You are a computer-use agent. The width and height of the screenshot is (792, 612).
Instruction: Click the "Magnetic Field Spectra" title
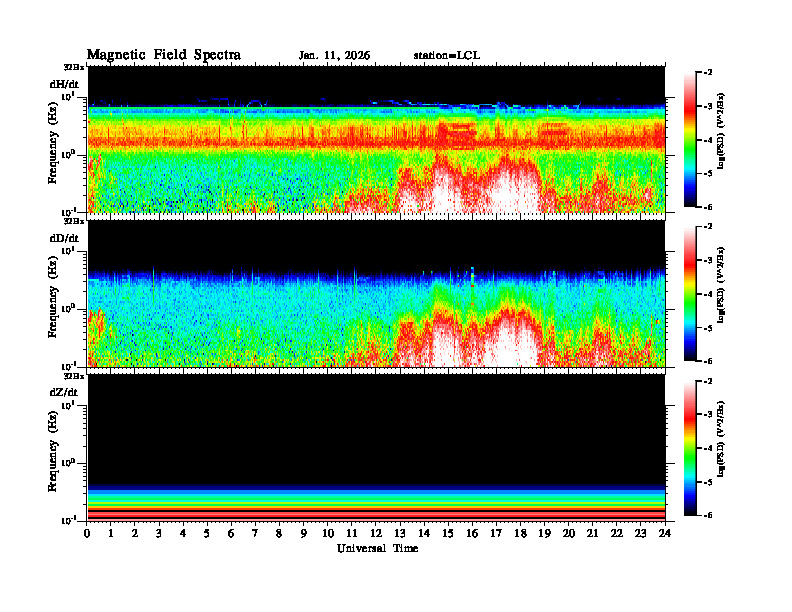pos(164,55)
